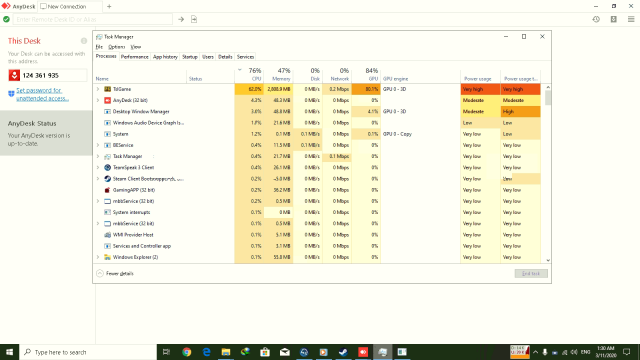This screenshot has width=640, height=360.
Task: Open the file transfer icon beside the connect arrow
Action: (194, 19)
